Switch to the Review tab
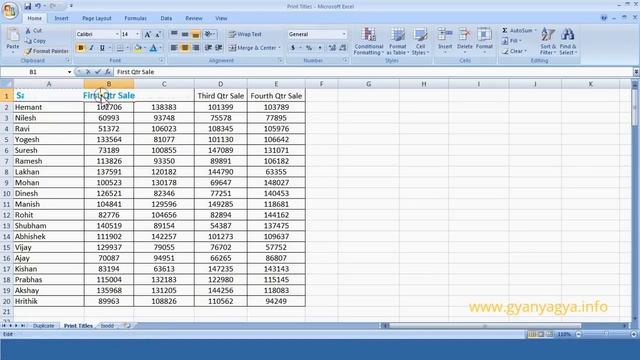Image resolution: width=640 pixels, height=360 pixels. pyautogui.click(x=193, y=18)
